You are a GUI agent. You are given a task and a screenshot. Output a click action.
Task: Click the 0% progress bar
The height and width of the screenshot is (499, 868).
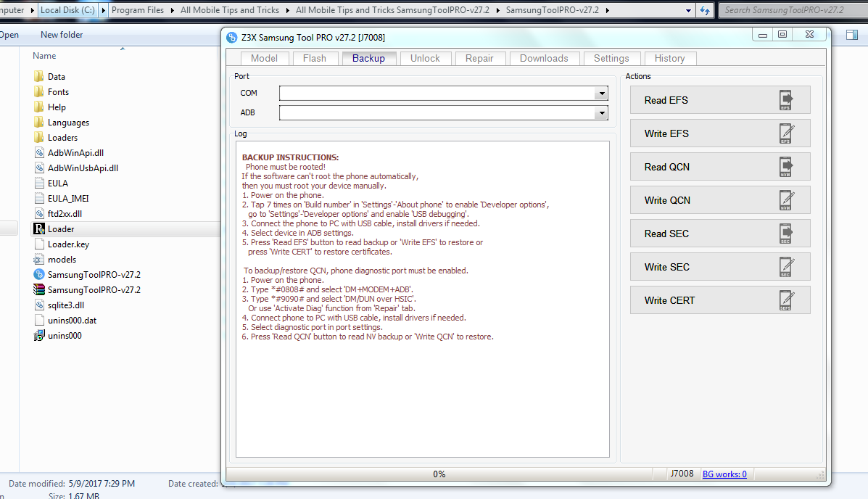point(439,474)
